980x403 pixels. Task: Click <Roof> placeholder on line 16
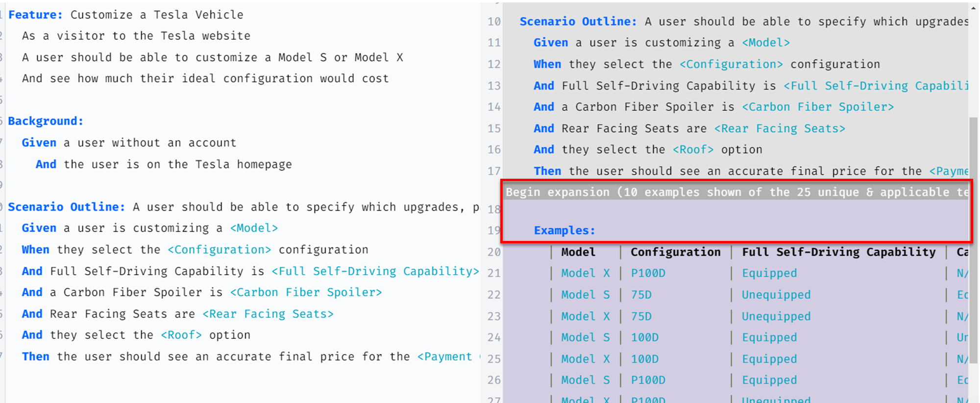click(693, 149)
